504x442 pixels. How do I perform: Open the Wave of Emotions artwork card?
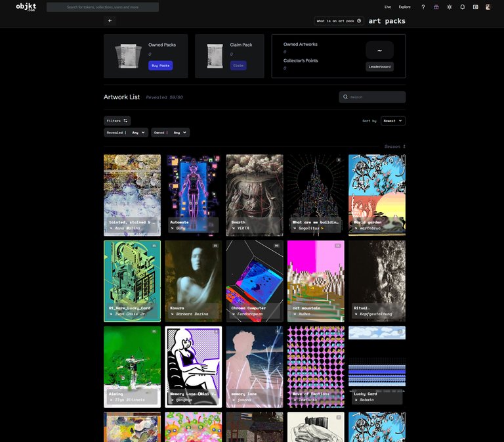(316, 367)
